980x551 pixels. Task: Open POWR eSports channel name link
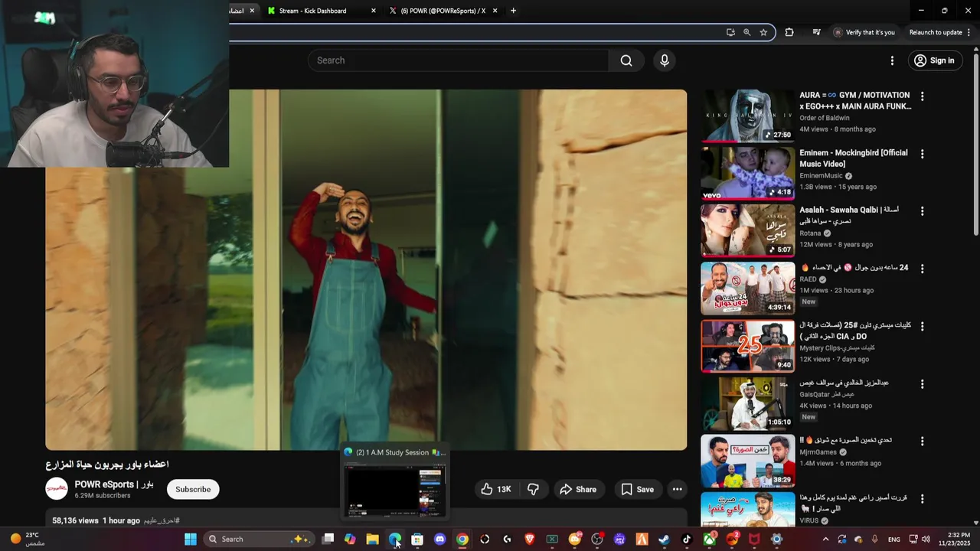click(x=114, y=484)
